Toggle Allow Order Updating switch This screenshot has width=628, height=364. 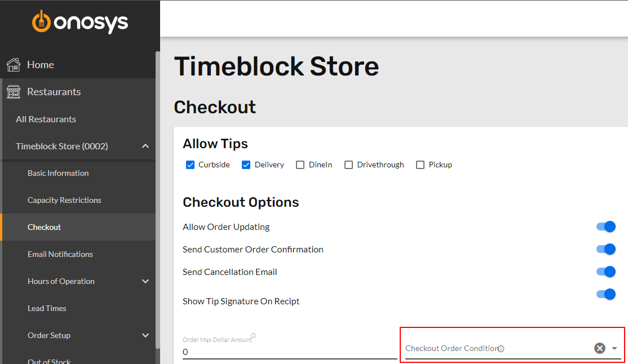[606, 227]
